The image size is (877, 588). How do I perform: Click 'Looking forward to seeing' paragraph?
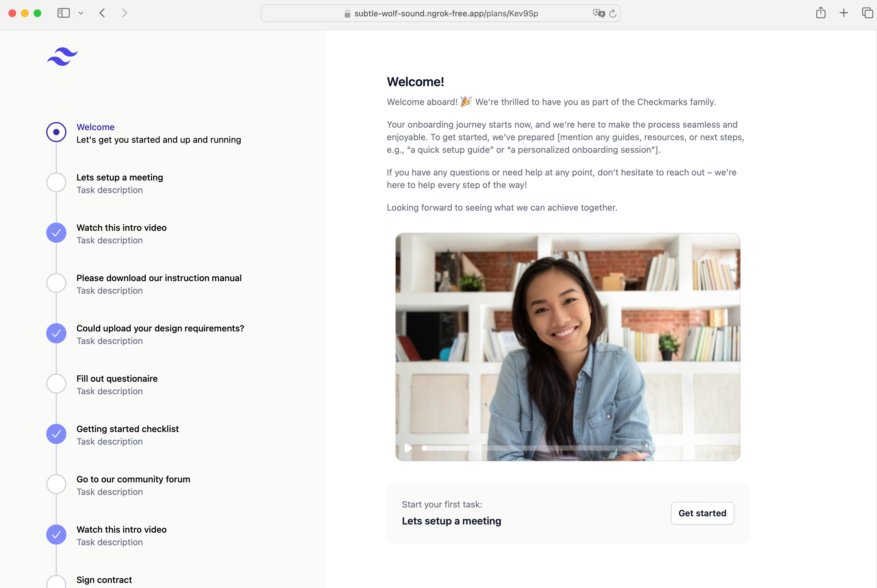[x=502, y=208]
